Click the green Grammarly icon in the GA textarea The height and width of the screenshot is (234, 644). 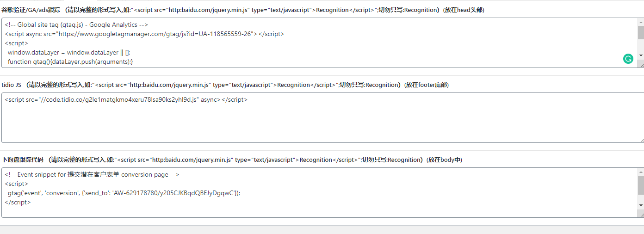(628, 59)
